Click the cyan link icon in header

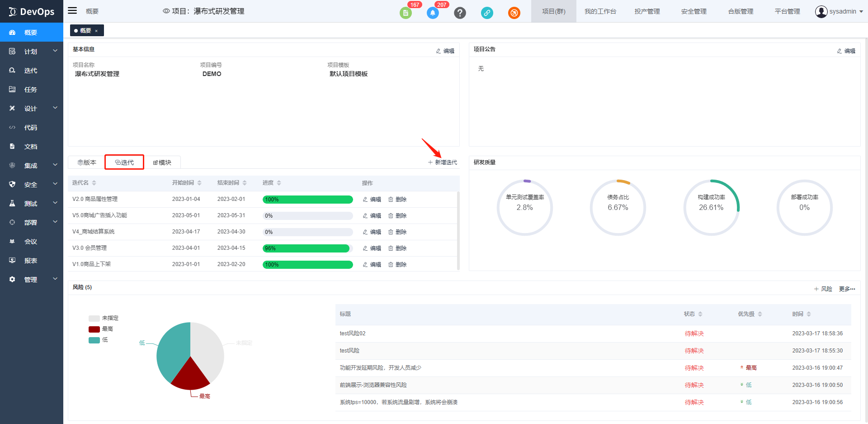pyautogui.click(x=487, y=13)
